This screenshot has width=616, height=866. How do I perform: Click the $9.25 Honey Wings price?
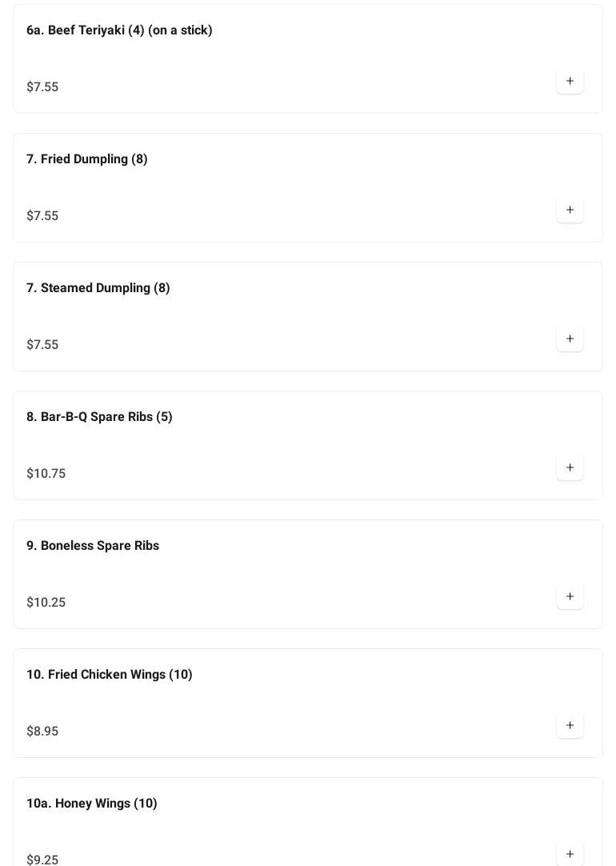42,860
